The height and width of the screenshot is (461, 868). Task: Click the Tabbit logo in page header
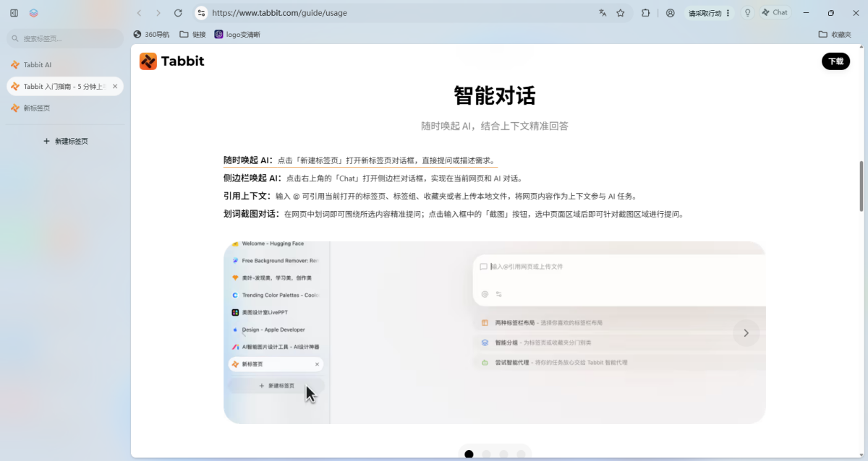point(172,61)
